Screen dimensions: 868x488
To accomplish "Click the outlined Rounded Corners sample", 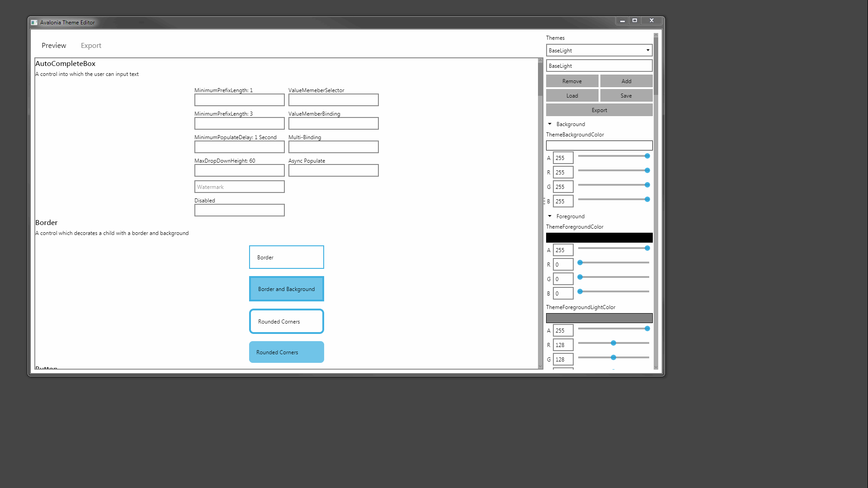I will click(x=287, y=321).
